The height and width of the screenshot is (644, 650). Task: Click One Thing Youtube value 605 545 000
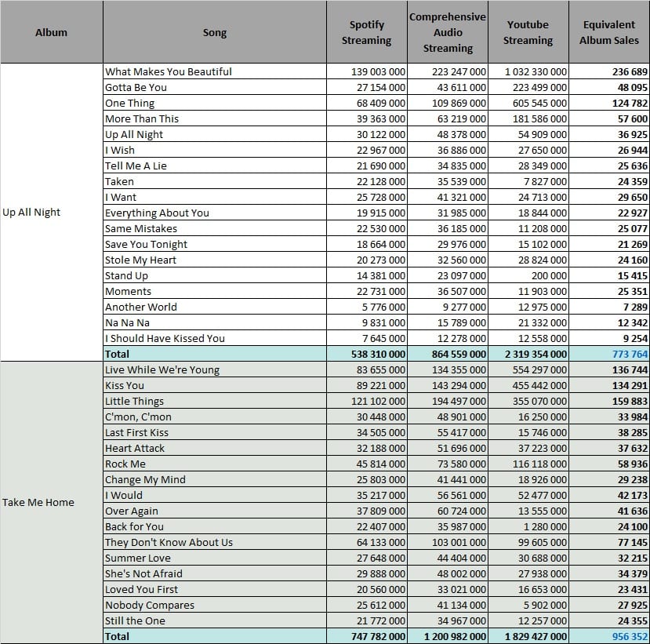click(x=528, y=104)
